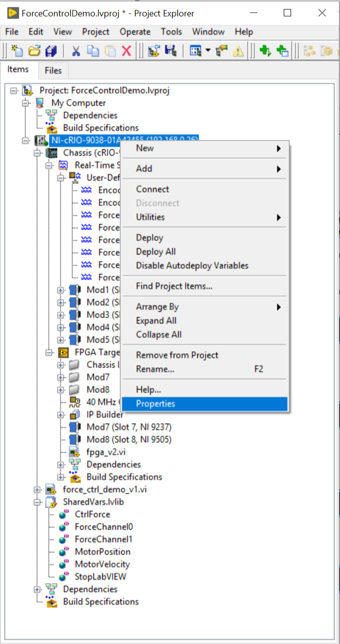Choose Expand All in context menu

pos(205,321)
